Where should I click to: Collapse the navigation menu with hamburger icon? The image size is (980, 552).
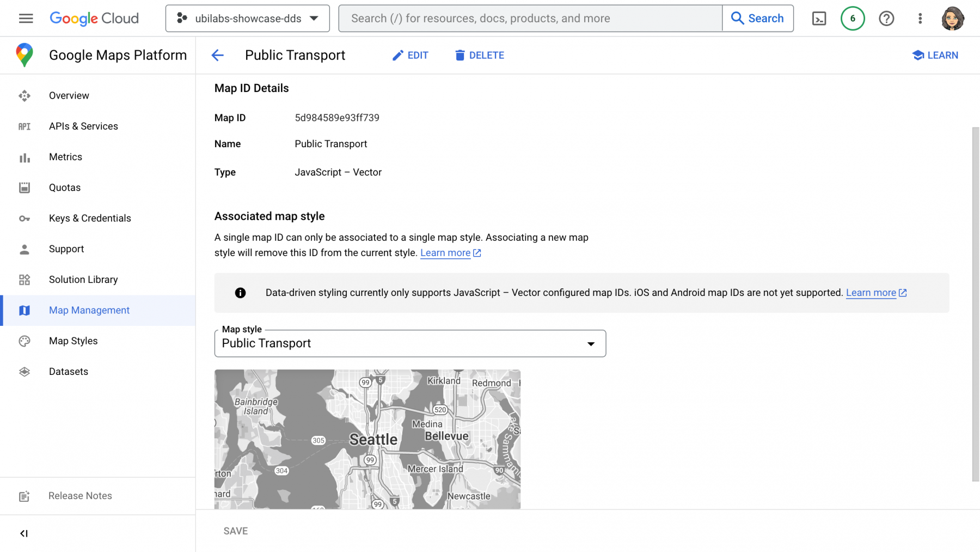[x=26, y=18]
